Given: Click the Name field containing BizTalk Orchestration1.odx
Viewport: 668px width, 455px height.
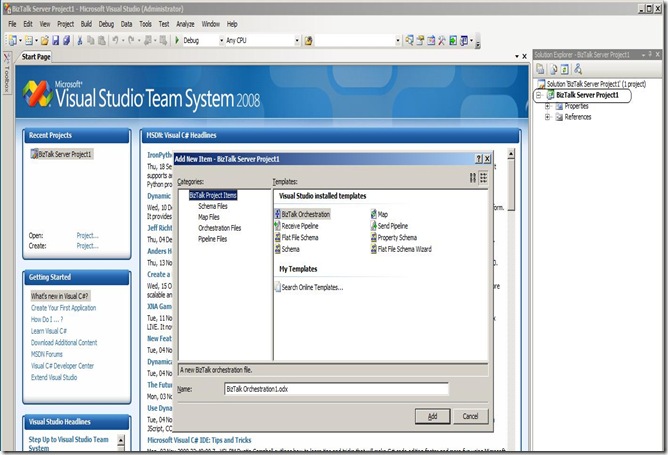Looking at the screenshot, I should click(336, 389).
